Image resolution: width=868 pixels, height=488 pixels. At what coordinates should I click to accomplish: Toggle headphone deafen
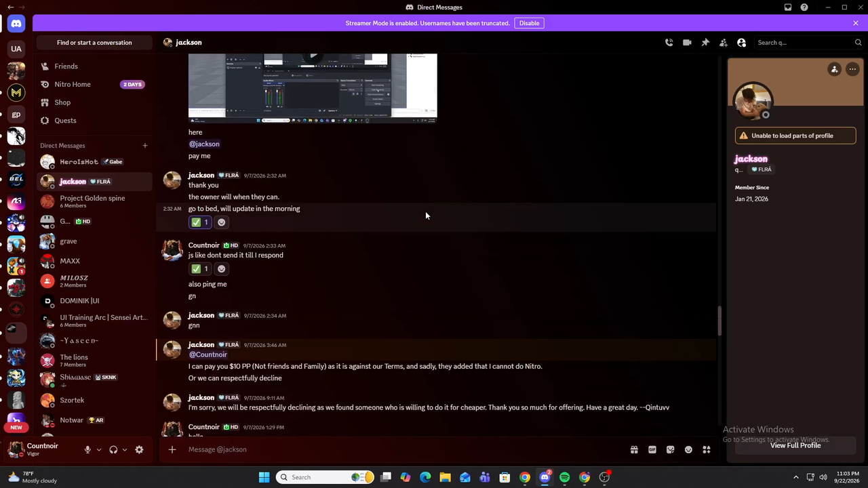113,450
